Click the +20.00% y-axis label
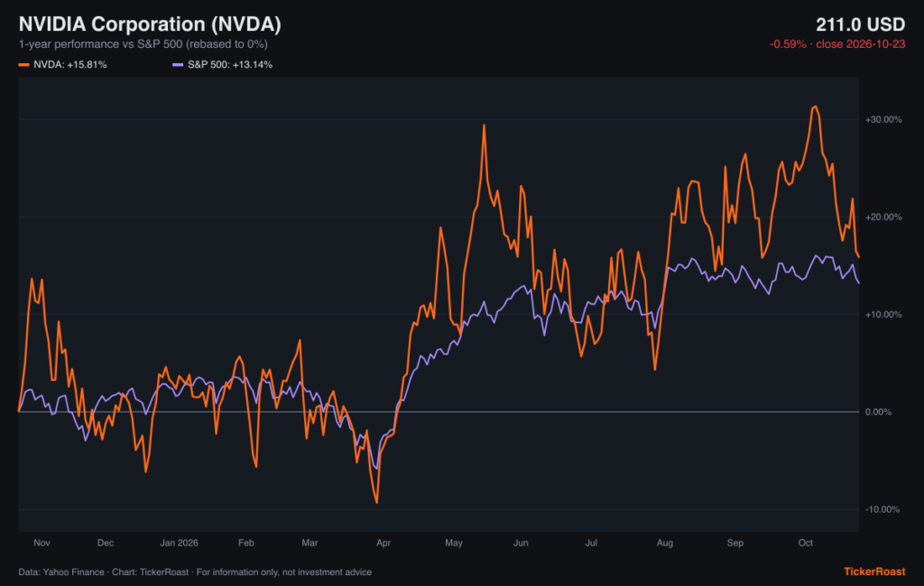 883,217
